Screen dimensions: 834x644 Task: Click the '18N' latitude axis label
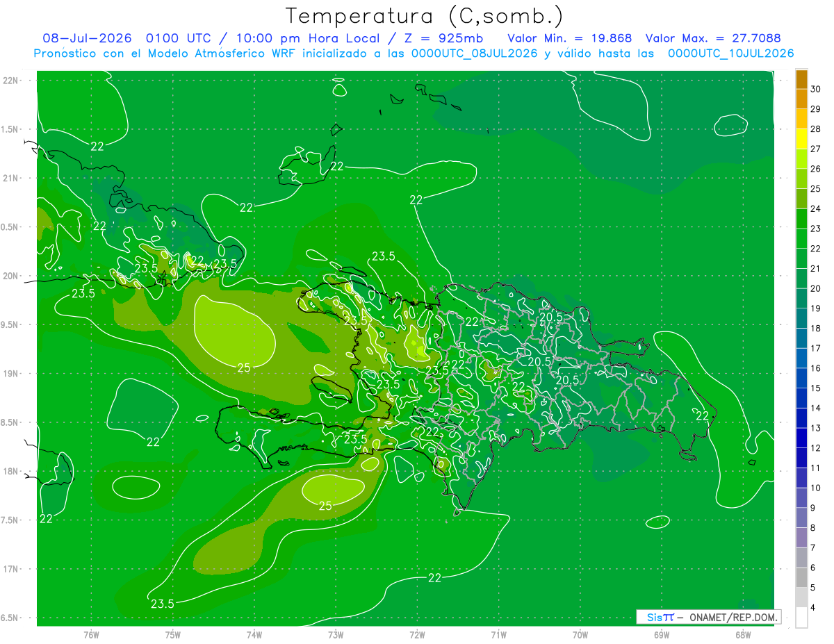10,471
